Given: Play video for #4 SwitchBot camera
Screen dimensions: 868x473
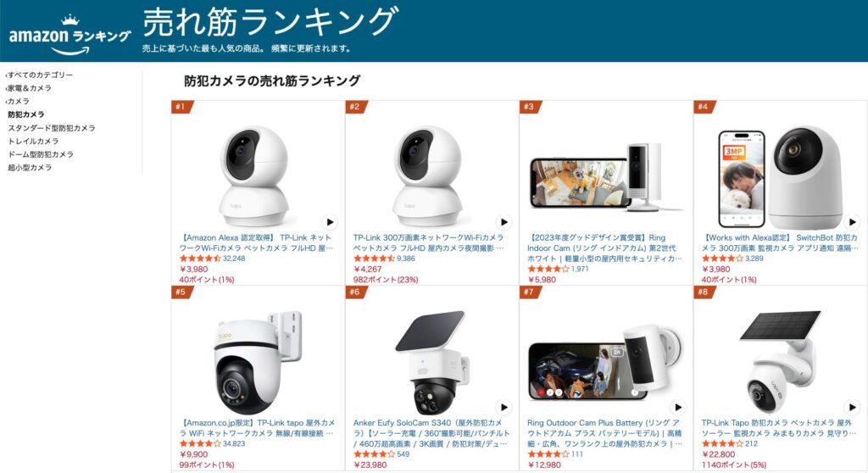Looking at the screenshot, I should (x=852, y=222).
